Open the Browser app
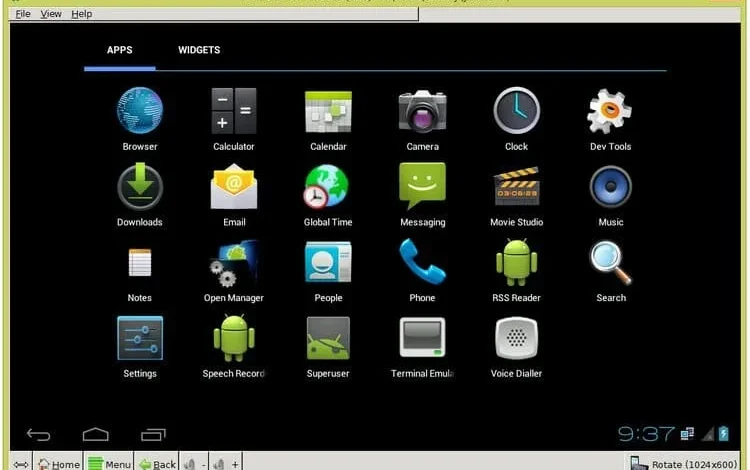The height and width of the screenshot is (470, 750). tap(140, 111)
